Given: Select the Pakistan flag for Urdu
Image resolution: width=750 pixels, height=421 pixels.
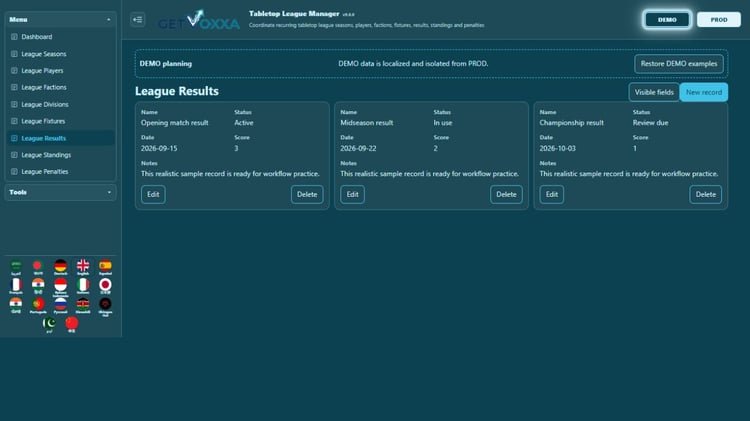Looking at the screenshot, I should pos(49,324).
